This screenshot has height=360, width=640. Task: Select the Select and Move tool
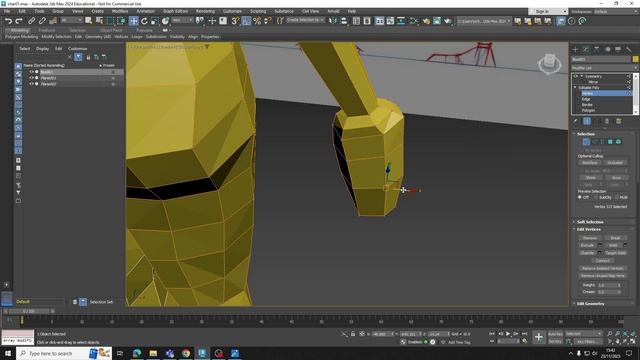coord(133,20)
